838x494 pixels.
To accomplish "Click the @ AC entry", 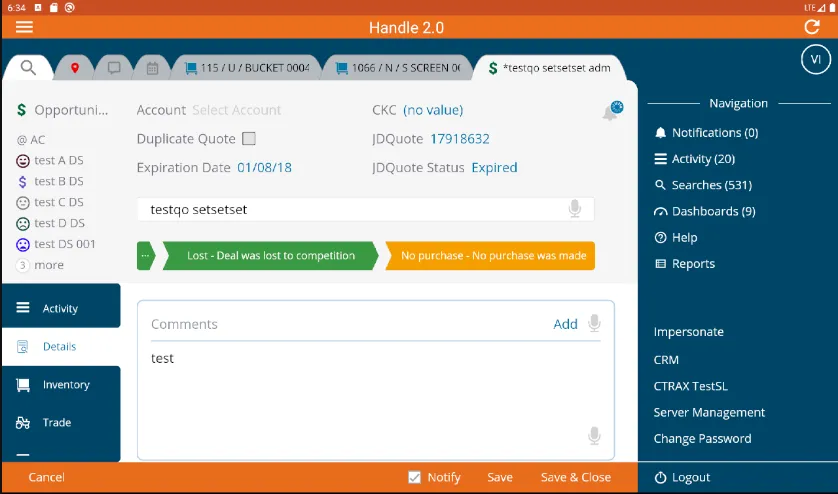I will coord(31,140).
